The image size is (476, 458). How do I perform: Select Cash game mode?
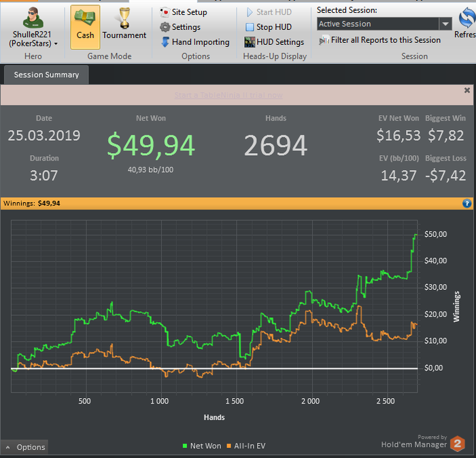85,27
